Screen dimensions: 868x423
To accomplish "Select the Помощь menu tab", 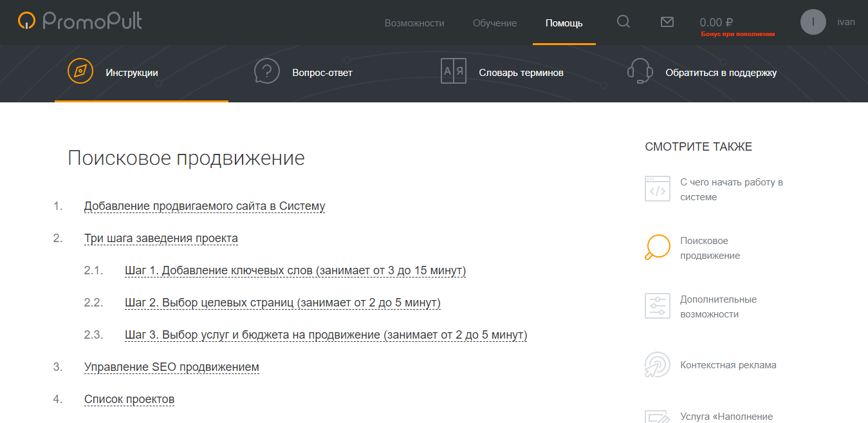I will 564,23.
